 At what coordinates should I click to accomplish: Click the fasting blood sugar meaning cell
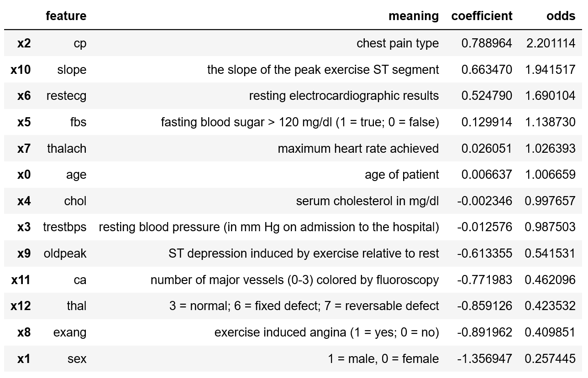pos(299,122)
